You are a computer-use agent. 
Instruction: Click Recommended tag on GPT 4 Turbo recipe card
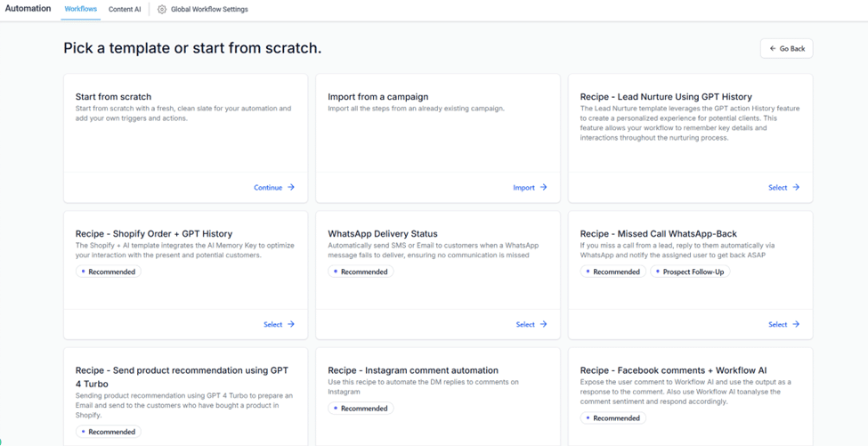[109, 432]
